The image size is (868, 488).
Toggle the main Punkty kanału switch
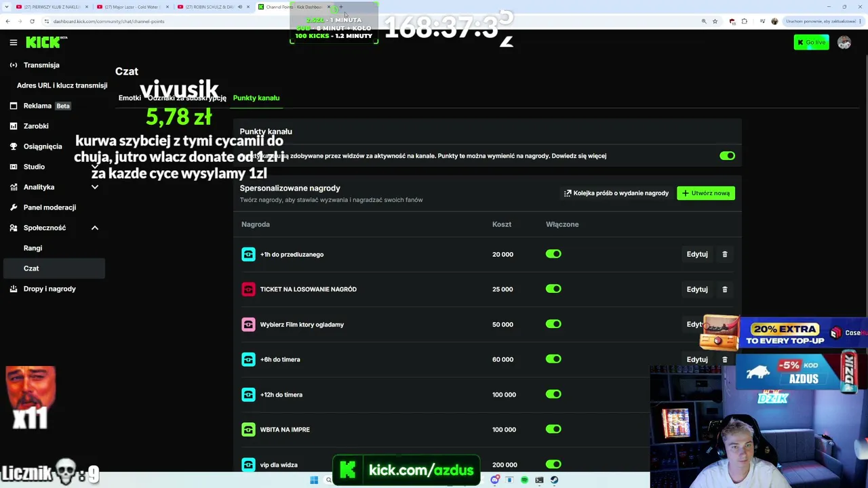tap(727, 156)
